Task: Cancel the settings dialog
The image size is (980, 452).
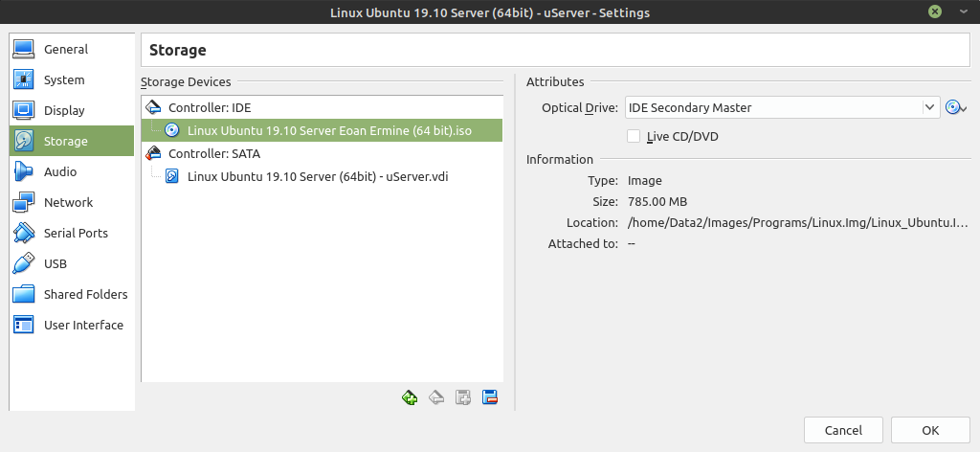Action: coord(843,430)
